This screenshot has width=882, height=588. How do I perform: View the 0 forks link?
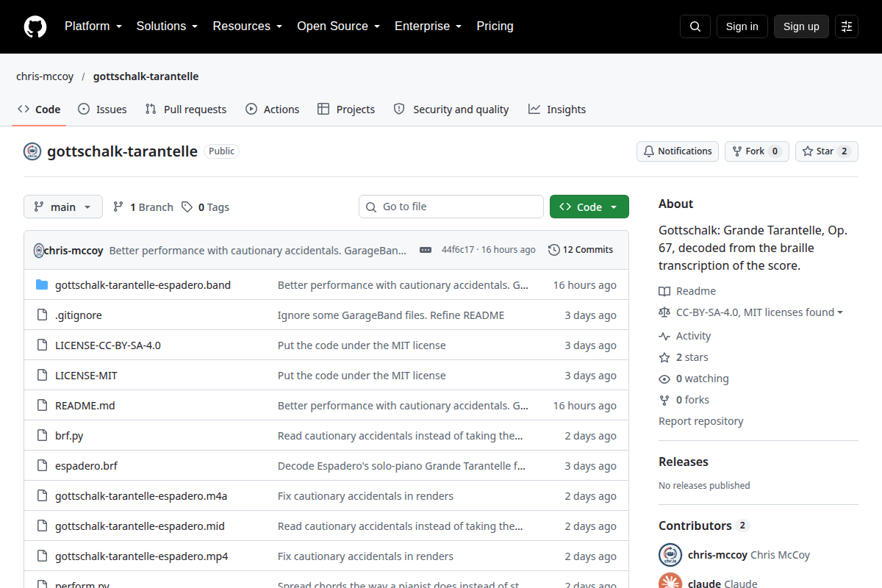[684, 400]
